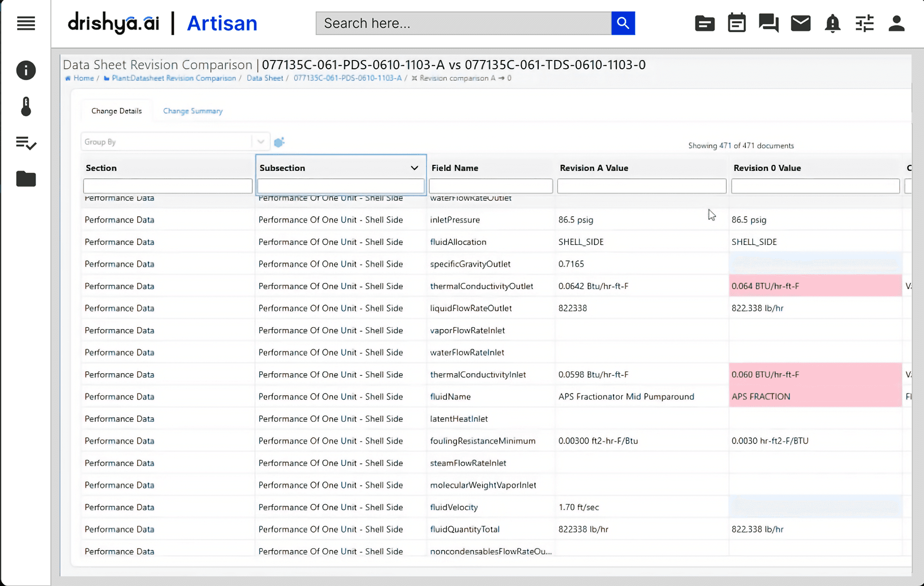This screenshot has width=924, height=586.
Task: Select the steamFlowRateInlet field cell
Action: coord(491,463)
